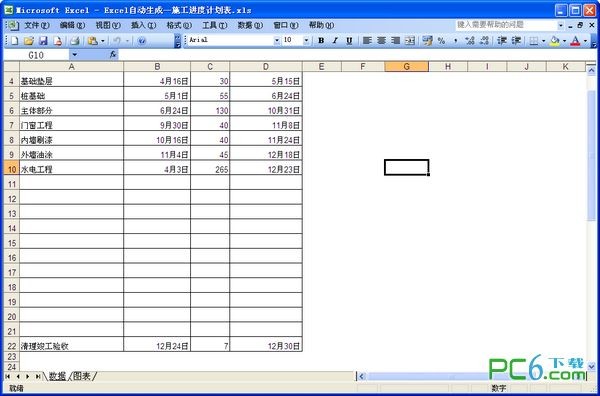This screenshot has height=396, width=600.
Task: Toggle Underline formatting
Action: coord(349,41)
